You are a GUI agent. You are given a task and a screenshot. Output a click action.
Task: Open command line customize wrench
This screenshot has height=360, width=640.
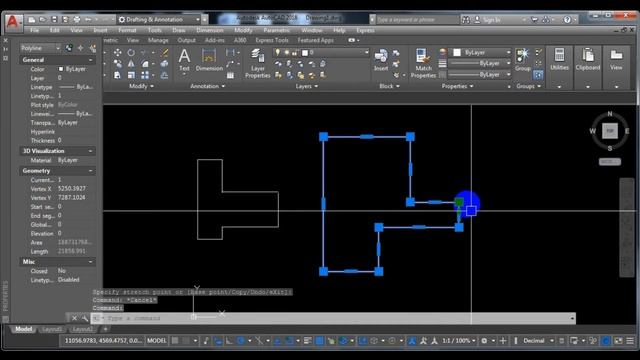[x=84, y=318]
